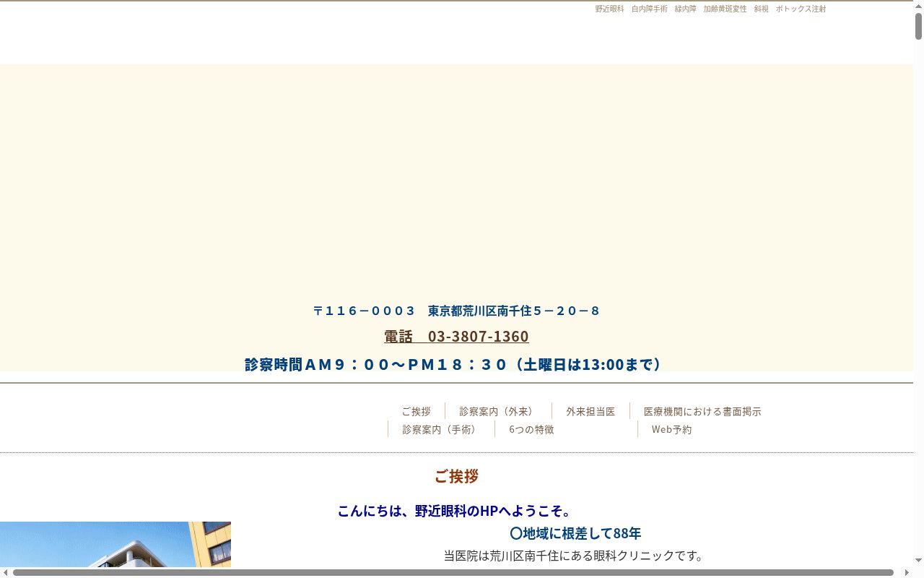Image resolution: width=924 pixels, height=578 pixels.
Task: Click the clinic building photo
Action: tap(115, 544)
